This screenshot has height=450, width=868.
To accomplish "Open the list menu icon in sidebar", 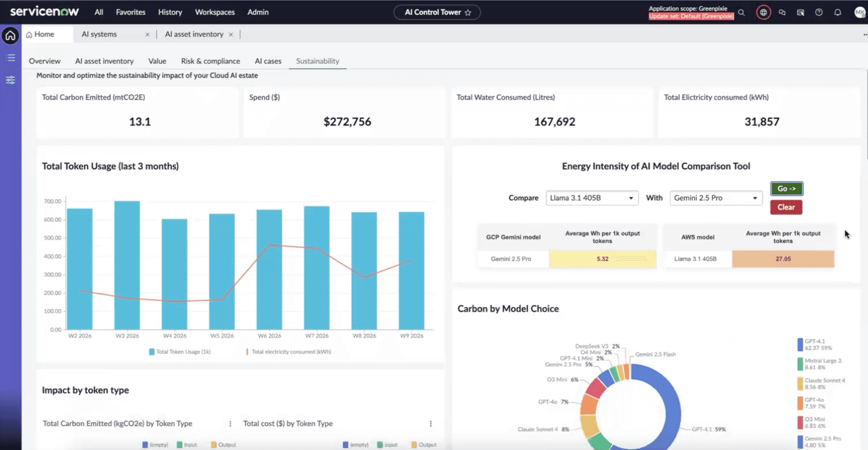I will click(x=10, y=58).
